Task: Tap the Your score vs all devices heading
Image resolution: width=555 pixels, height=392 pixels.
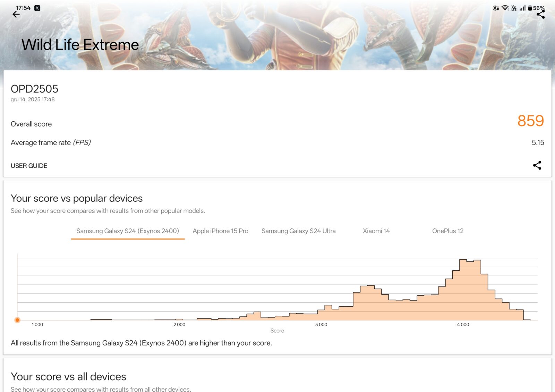Action: coord(68,376)
